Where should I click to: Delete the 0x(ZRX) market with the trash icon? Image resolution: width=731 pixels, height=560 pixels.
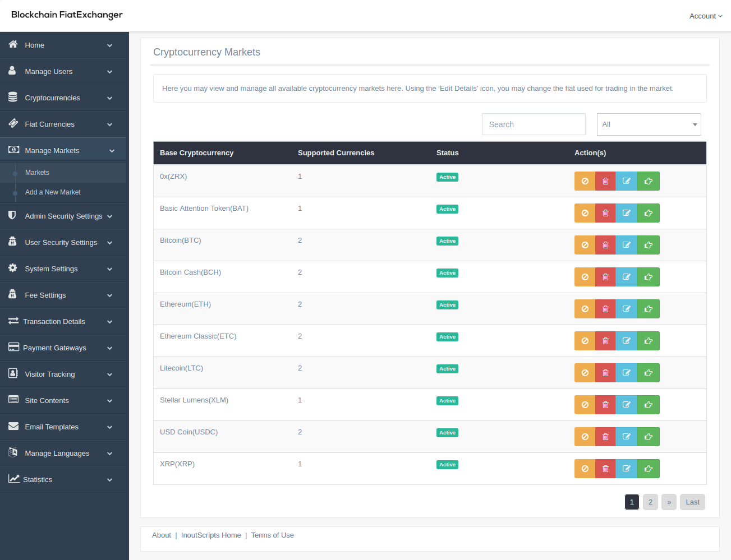point(605,181)
